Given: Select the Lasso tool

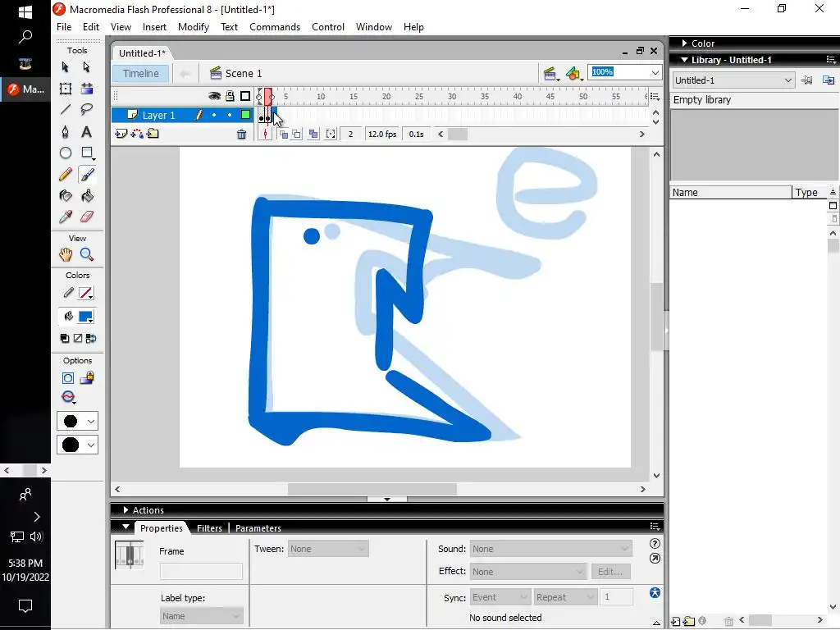Looking at the screenshot, I should pyautogui.click(x=86, y=110).
